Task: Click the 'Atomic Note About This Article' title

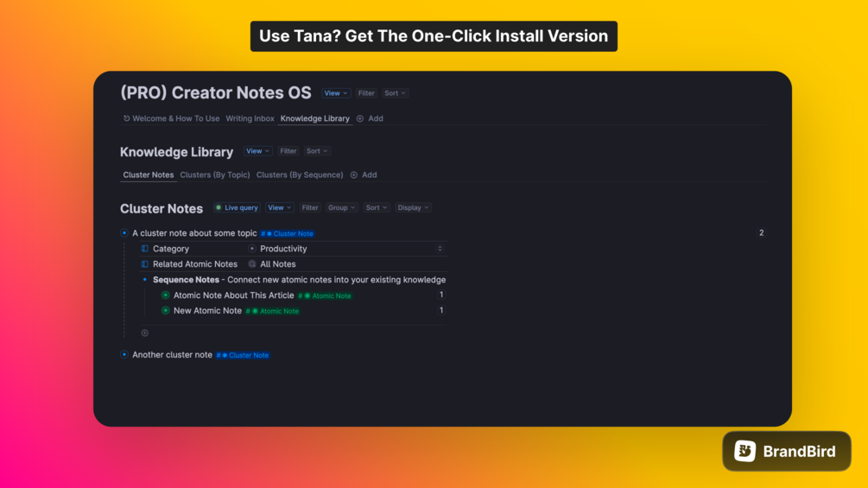Action: click(x=233, y=295)
